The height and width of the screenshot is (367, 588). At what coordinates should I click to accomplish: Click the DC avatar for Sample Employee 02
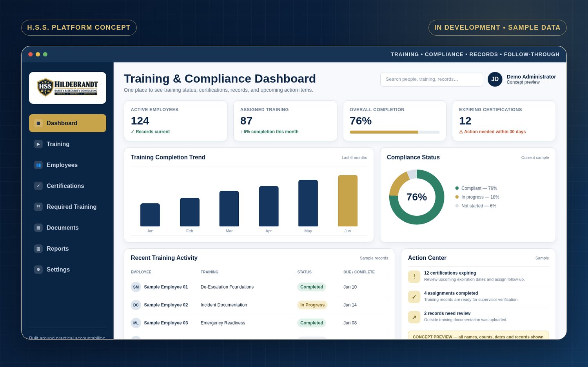[136, 305]
